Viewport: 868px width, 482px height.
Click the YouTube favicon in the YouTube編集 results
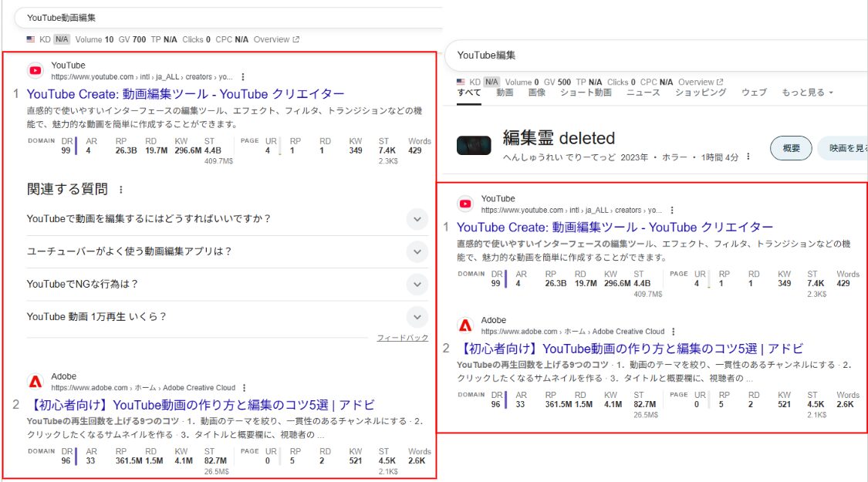465,204
